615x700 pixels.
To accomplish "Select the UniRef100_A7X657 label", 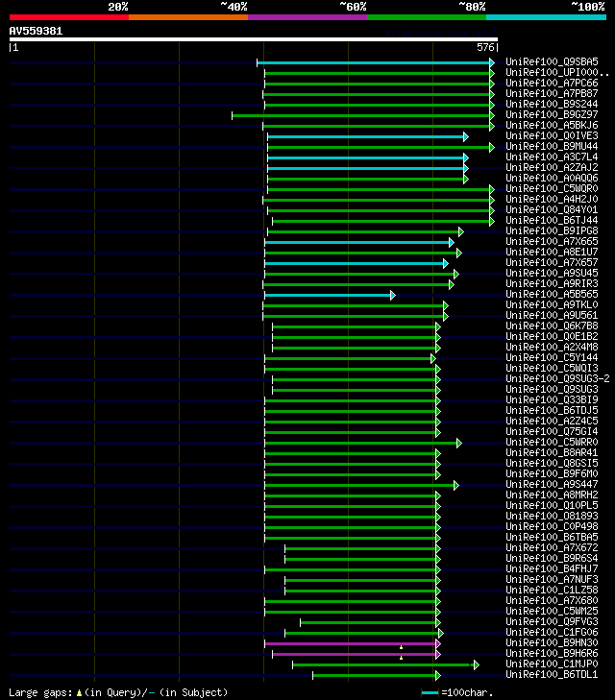I will point(552,262).
